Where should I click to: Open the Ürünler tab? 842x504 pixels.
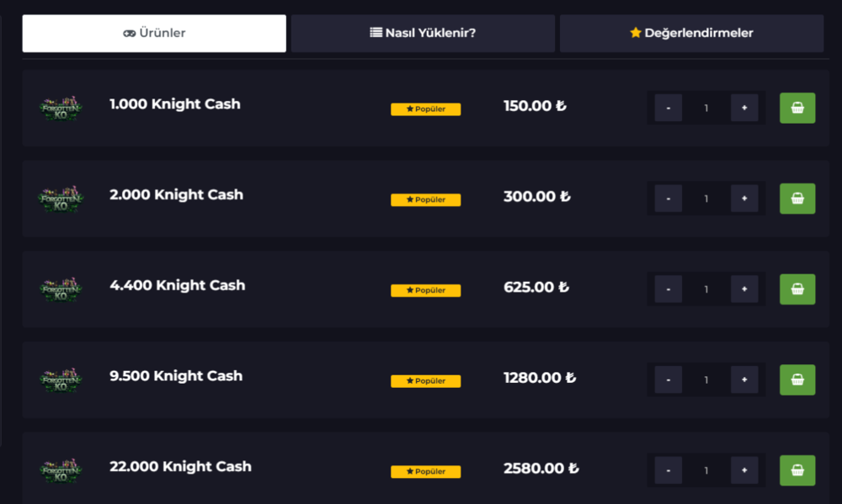(154, 34)
